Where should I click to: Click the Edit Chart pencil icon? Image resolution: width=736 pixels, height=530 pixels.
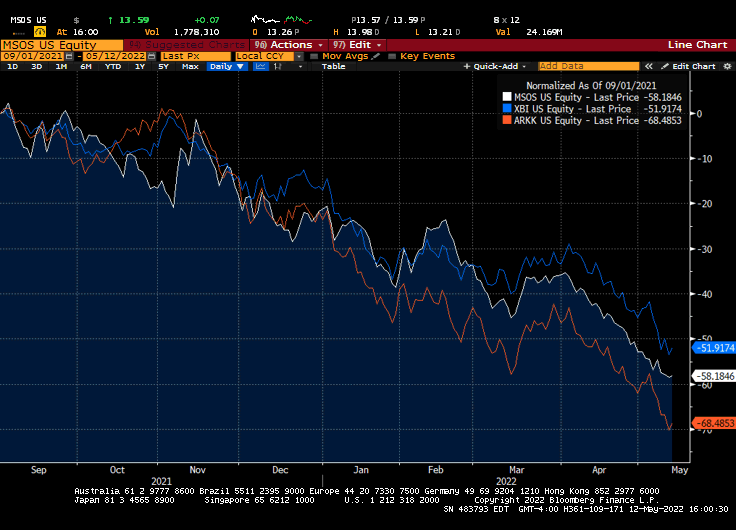click(664, 67)
